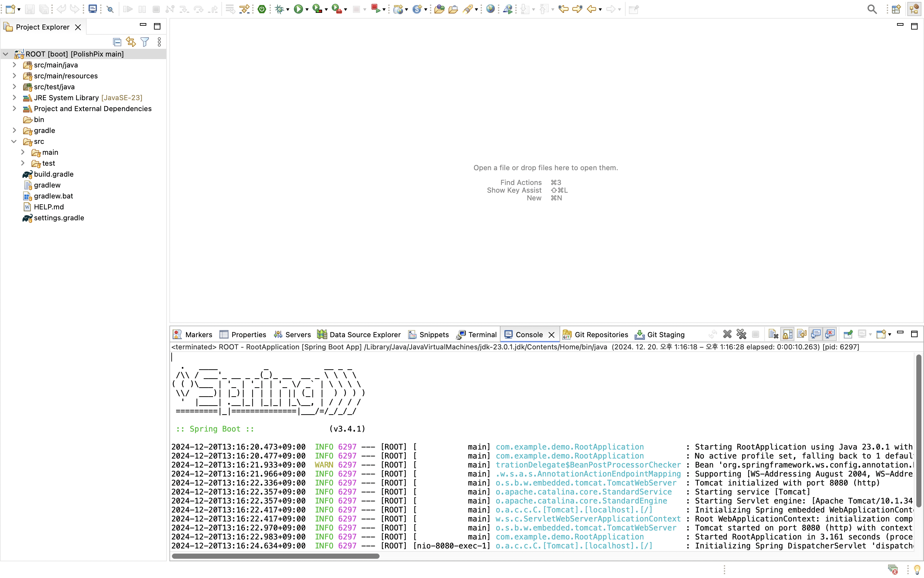
Task: Open the Run configurations dropdown arrow
Action: 307,10
